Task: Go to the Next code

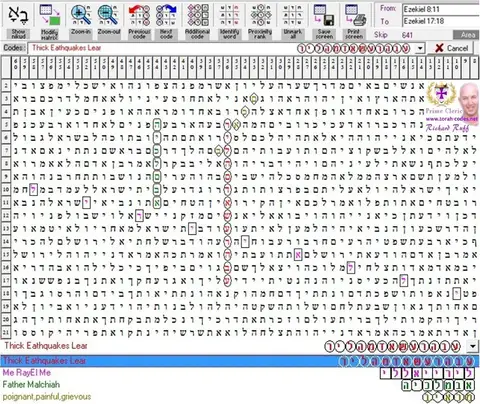Action: [166, 20]
